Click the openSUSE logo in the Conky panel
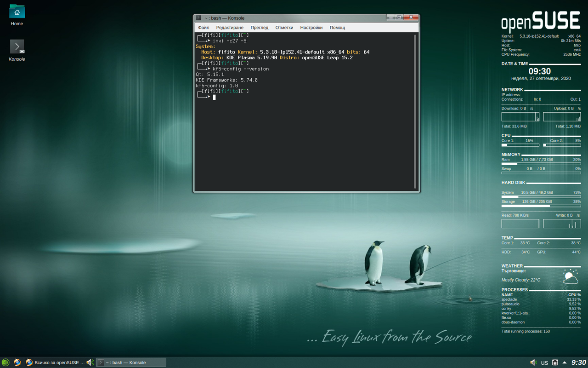The height and width of the screenshot is (368, 588). point(541,22)
